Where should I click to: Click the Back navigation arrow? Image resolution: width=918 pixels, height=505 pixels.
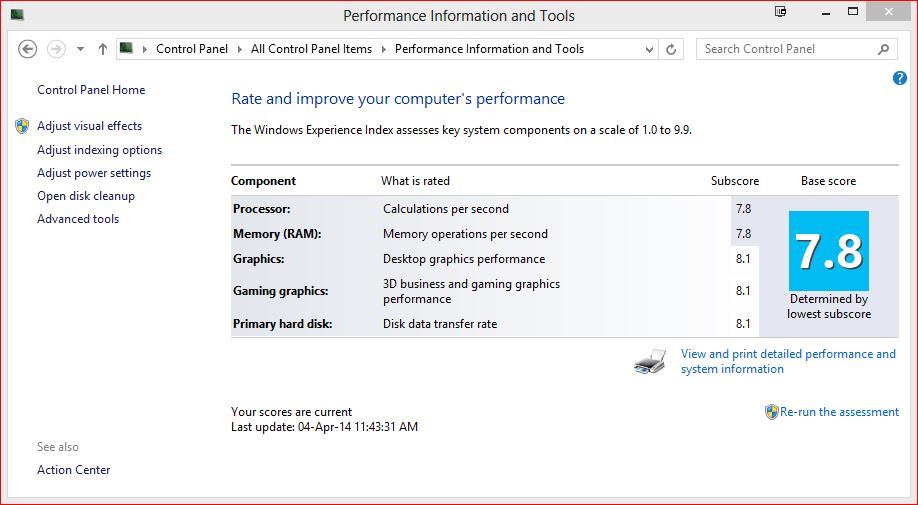click(x=28, y=49)
